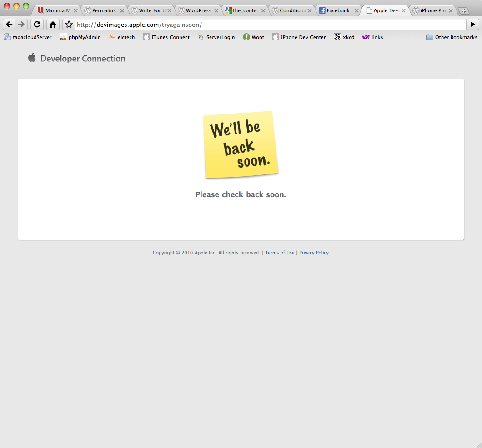The width and height of the screenshot is (482, 448).
Task: Click the Apple logo in page header
Action: 32,58
